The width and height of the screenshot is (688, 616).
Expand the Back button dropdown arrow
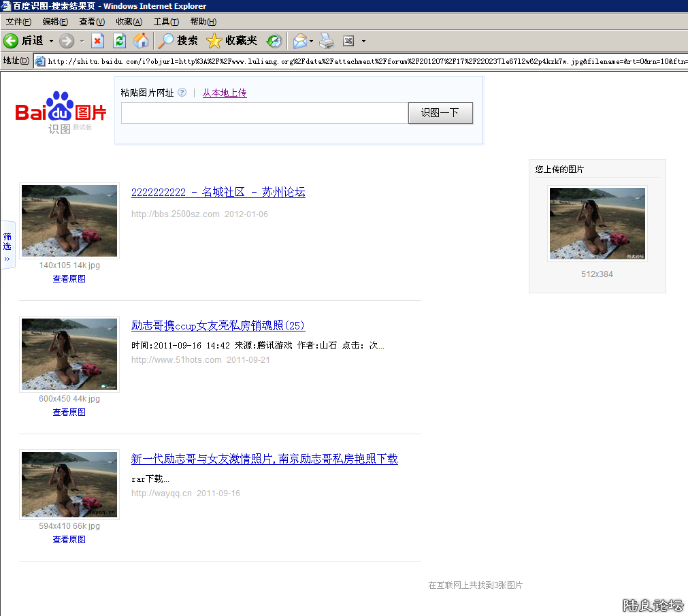click(x=50, y=41)
